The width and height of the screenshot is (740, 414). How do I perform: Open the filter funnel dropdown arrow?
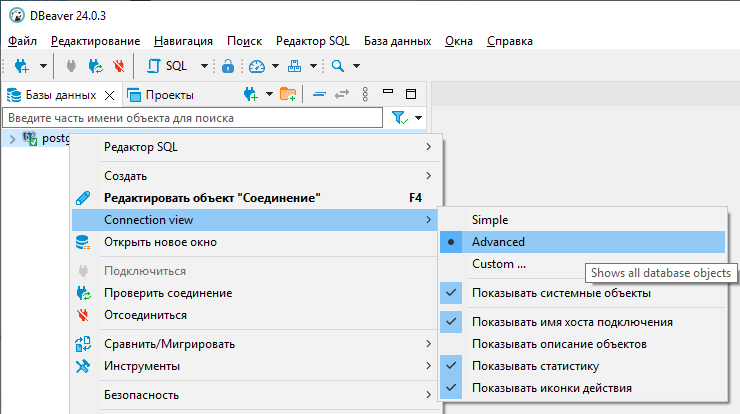point(419,118)
